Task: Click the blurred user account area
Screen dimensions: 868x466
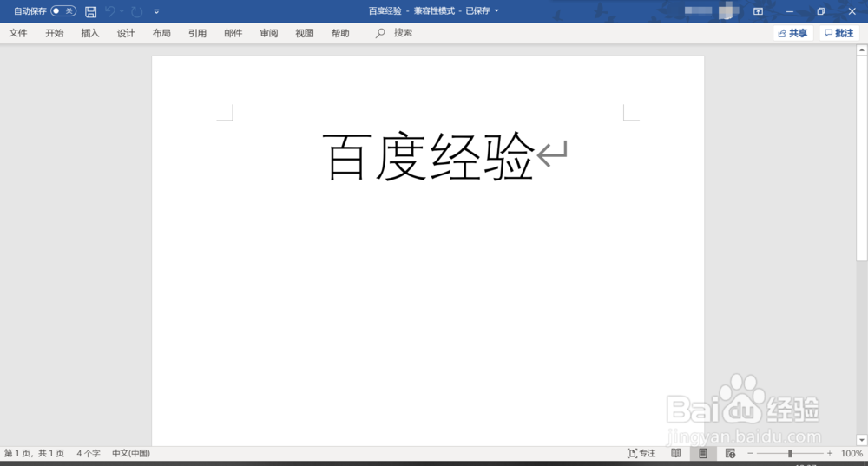Action: pyautogui.click(x=712, y=10)
